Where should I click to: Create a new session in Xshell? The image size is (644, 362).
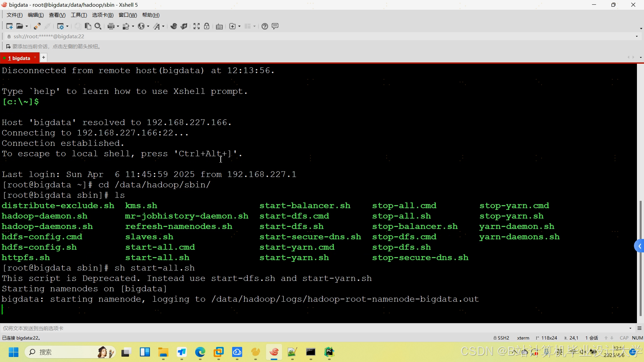click(9, 26)
